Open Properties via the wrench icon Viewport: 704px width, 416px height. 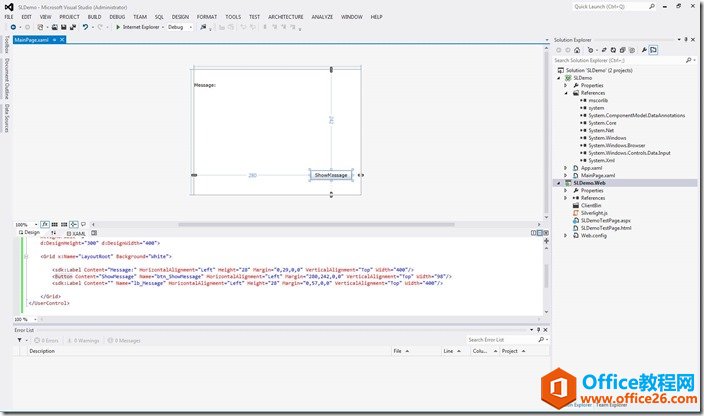coord(644,50)
